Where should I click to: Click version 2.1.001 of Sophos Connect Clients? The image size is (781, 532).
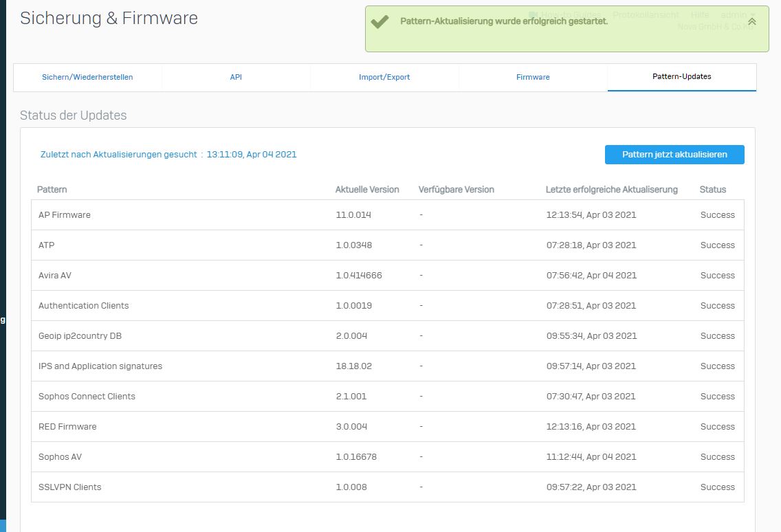pyautogui.click(x=351, y=397)
